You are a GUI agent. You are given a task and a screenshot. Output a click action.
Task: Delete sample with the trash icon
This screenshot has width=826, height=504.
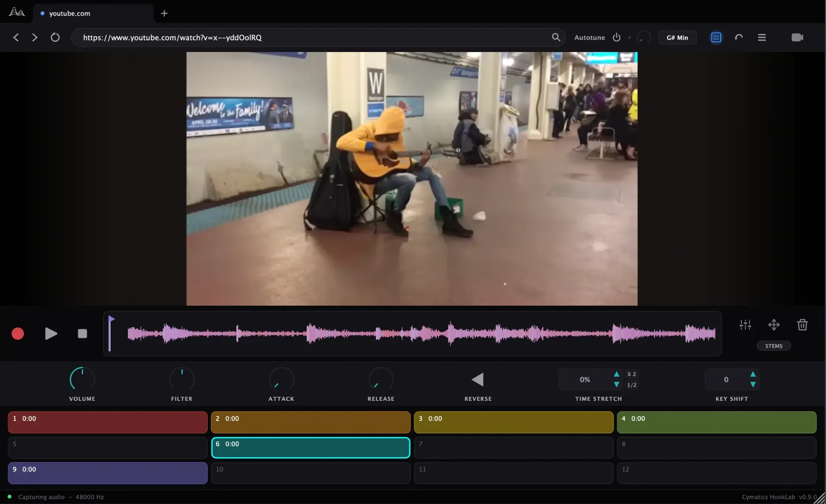(x=802, y=325)
